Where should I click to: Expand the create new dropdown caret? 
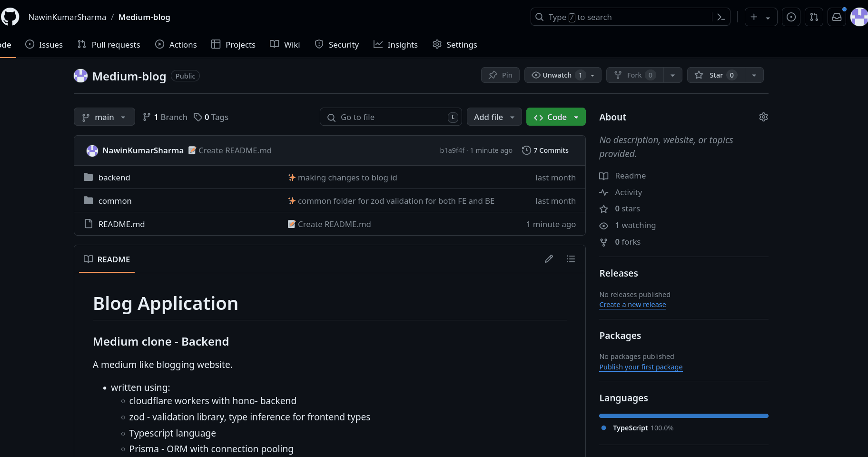pyautogui.click(x=768, y=18)
